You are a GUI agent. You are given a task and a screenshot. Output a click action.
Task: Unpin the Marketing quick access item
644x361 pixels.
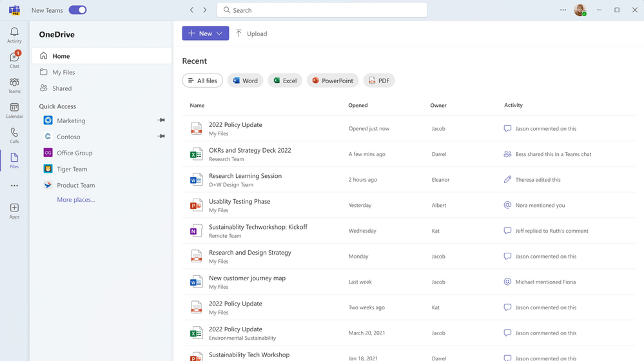click(x=161, y=121)
